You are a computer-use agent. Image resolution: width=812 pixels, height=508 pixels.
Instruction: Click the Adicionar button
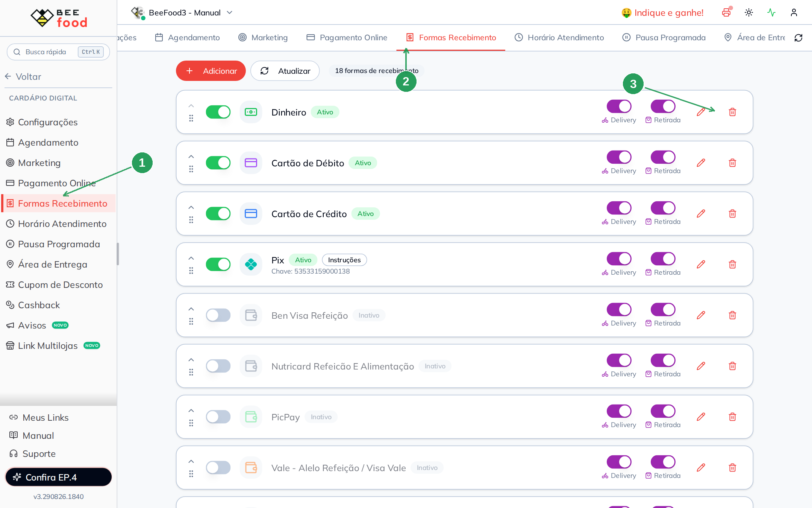(x=211, y=71)
